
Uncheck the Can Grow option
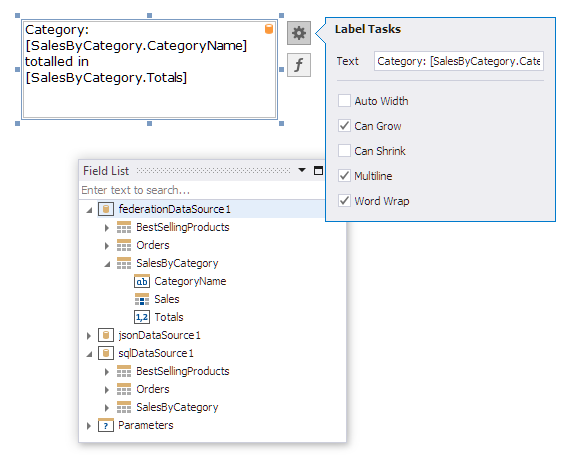point(344,126)
